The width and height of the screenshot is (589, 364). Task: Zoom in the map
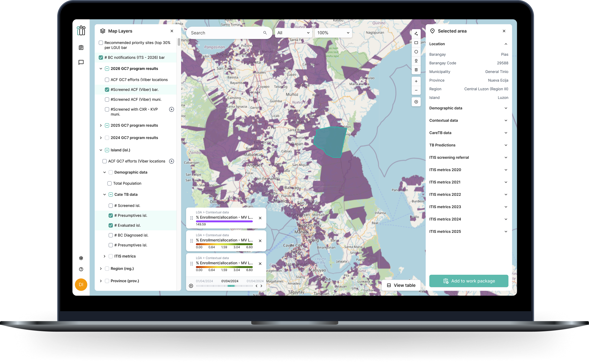click(x=416, y=81)
